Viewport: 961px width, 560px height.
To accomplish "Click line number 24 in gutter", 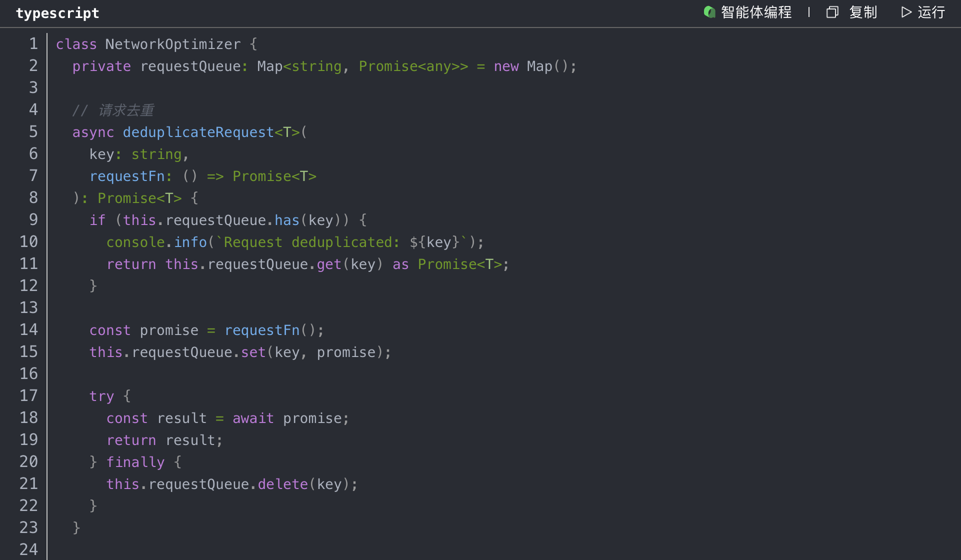I will pos(28,549).
